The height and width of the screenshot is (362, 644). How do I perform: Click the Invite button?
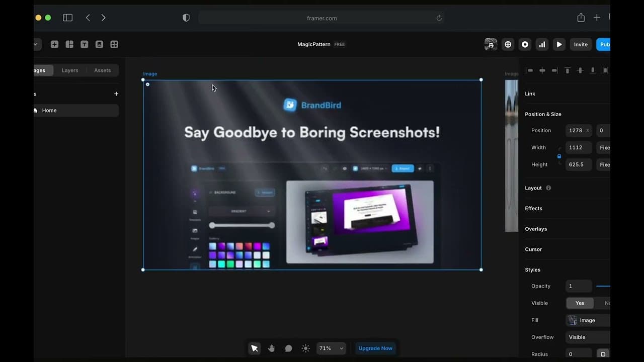pos(581,44)
